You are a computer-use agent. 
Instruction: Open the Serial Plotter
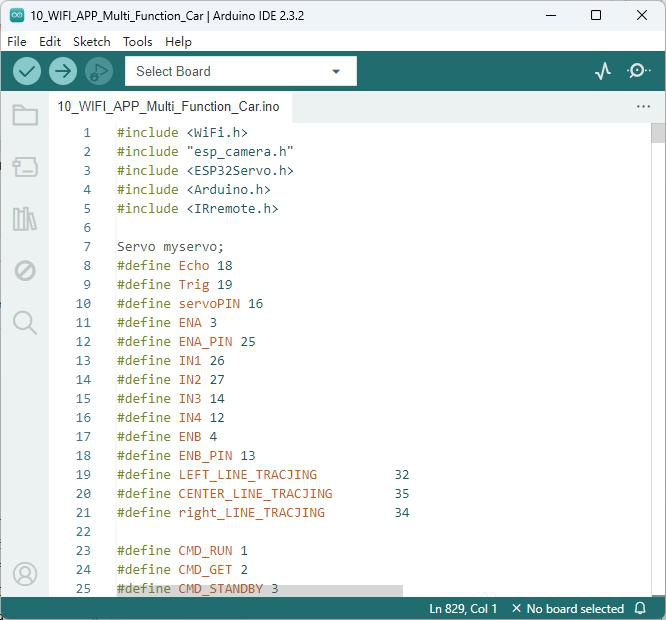click(603, 71)
